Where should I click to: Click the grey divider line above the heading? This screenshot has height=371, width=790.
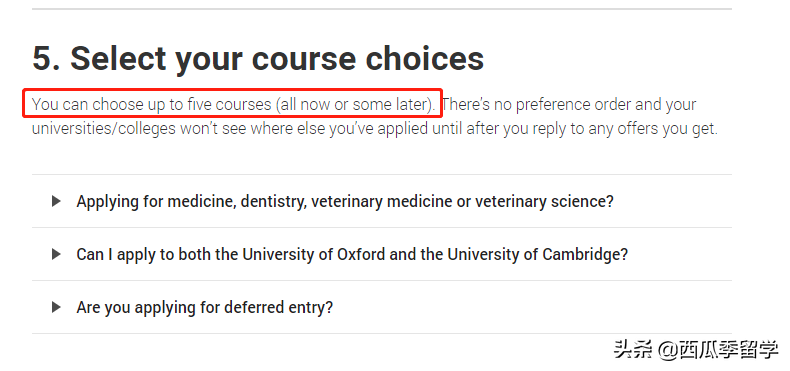(381, 9)
